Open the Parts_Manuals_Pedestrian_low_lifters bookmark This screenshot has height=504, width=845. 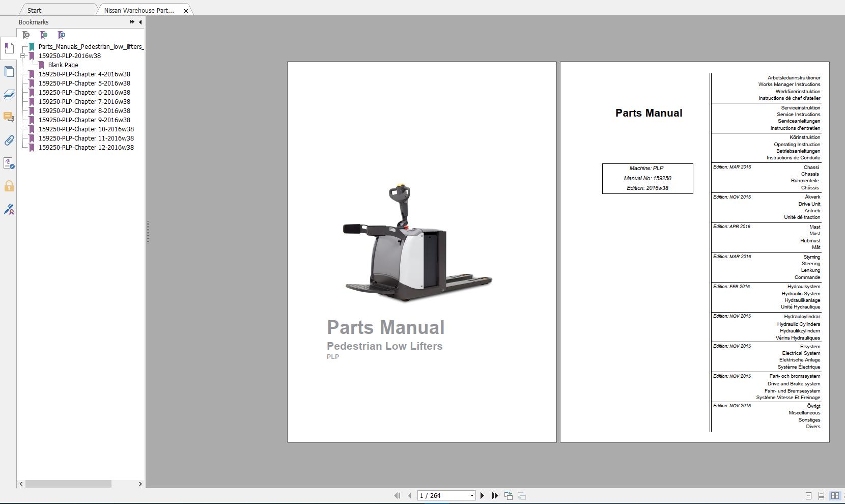[91, 47]
